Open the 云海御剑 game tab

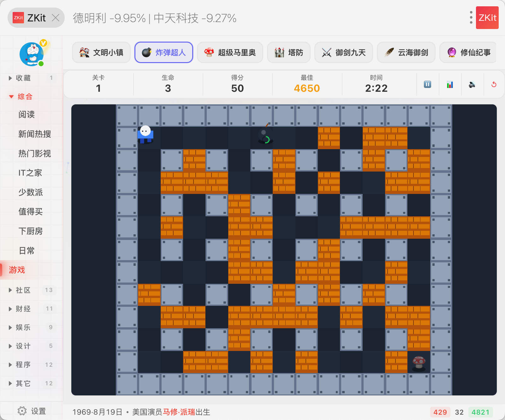click(406, 52)
